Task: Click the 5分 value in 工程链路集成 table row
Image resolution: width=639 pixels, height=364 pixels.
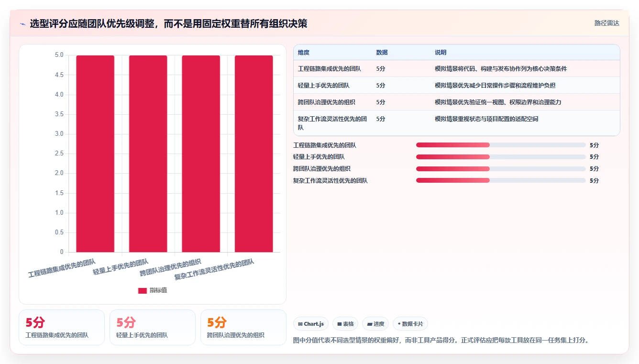Action: point(381,69)
